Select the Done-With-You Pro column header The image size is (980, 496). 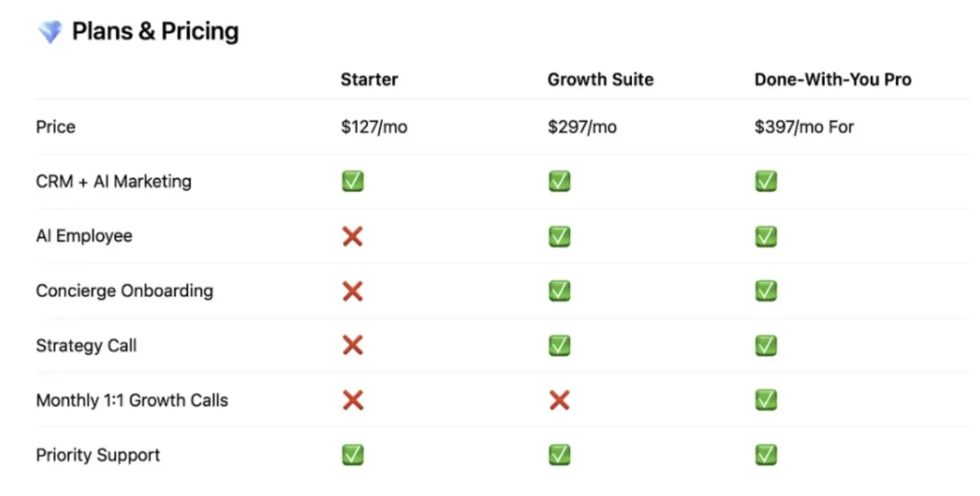833,79
